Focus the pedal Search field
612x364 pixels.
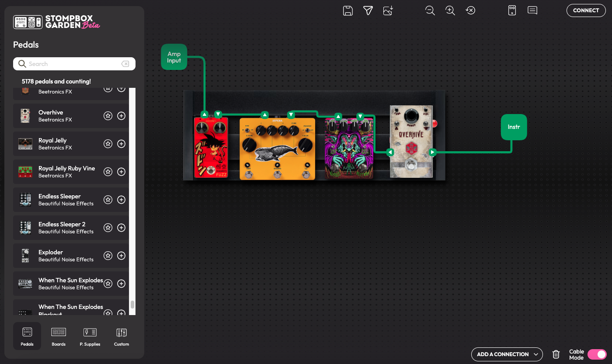pos(74,64)
